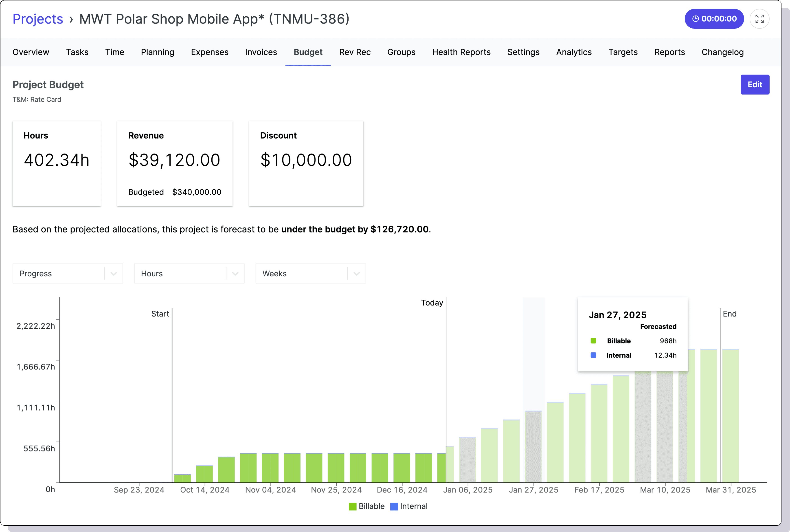Image resolution: width=790 pixels, height=532 pixels.
Task: Switch to the Overview tab
Action: pyautogui.click(x=31, y=52)
